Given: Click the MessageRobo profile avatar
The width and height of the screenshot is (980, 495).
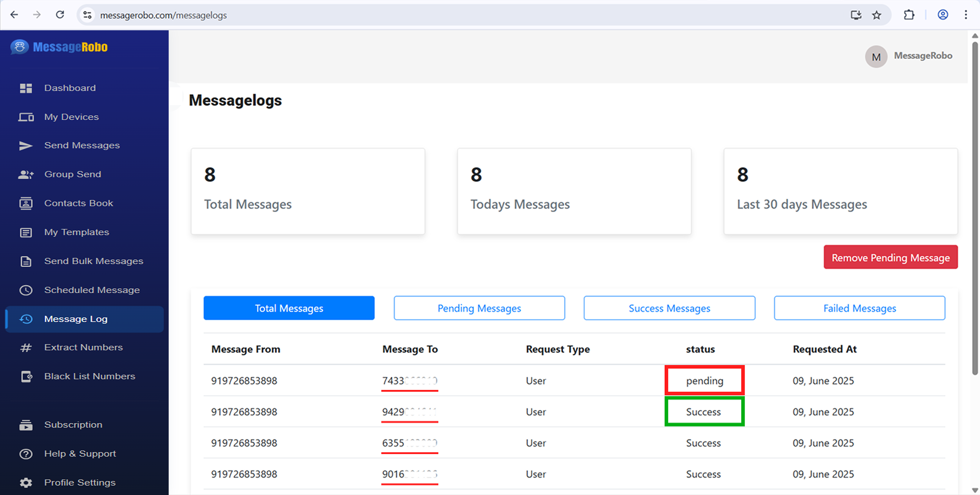Looking at the screenshot, I should (876, 56).
